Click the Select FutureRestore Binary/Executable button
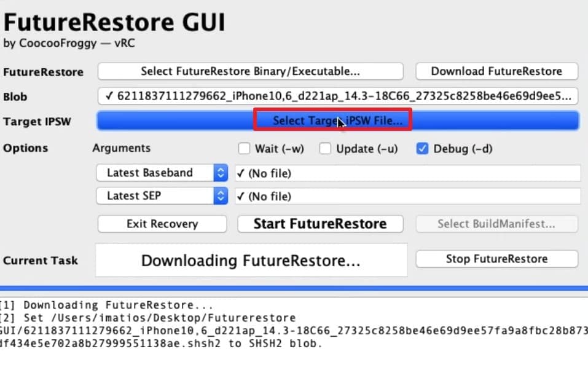588x373 pixels. pos(250,71)
